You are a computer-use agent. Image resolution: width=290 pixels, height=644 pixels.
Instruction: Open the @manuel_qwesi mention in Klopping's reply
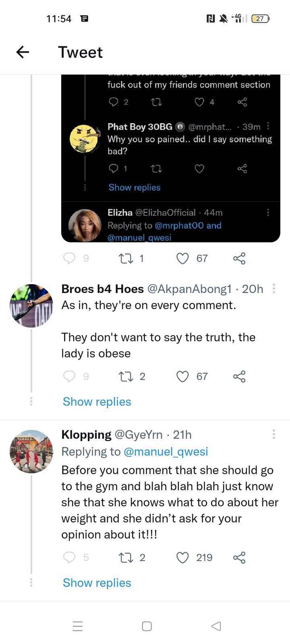(166, 452)
